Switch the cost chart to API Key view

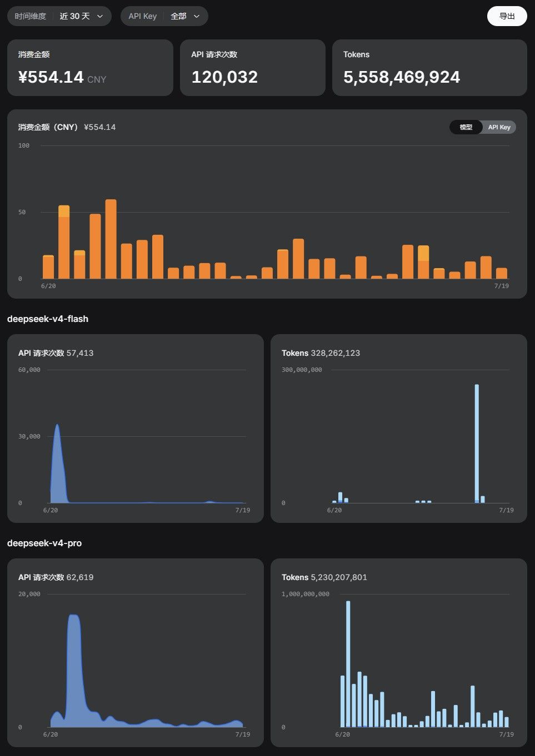499,127
